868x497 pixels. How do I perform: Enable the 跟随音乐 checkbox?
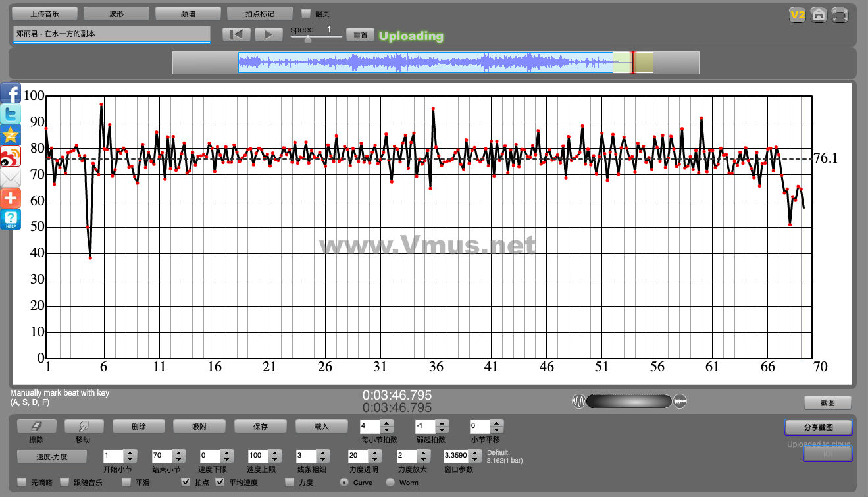click(x=64, y=483)
